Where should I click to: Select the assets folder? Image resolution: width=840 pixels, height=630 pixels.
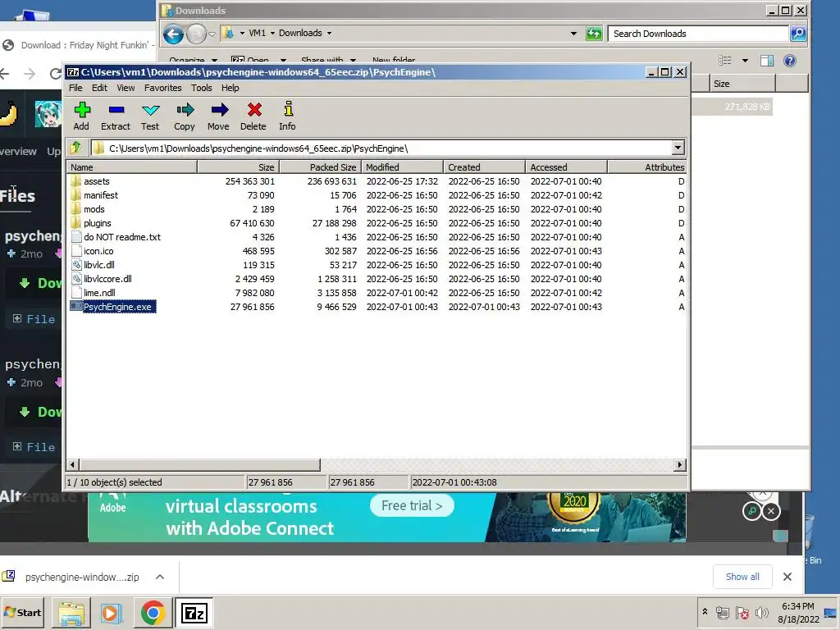(x=97, y=181)
